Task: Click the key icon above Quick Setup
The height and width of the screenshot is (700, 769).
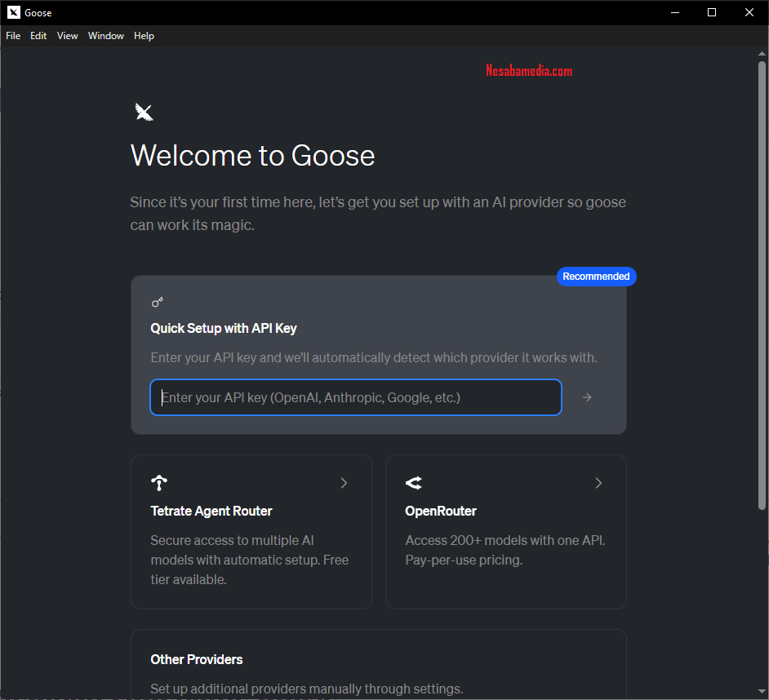Action: pyautogui.click(x=157, y=302)
